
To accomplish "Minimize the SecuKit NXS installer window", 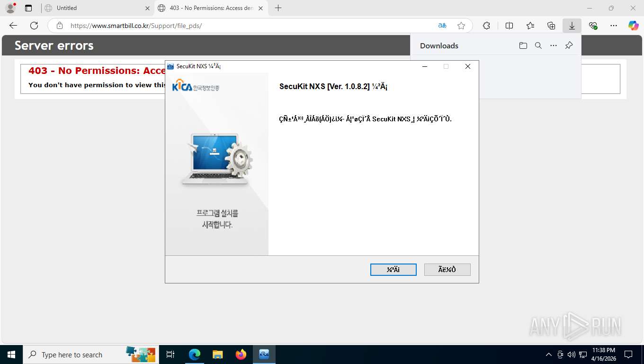I will [x=424, y=66].
